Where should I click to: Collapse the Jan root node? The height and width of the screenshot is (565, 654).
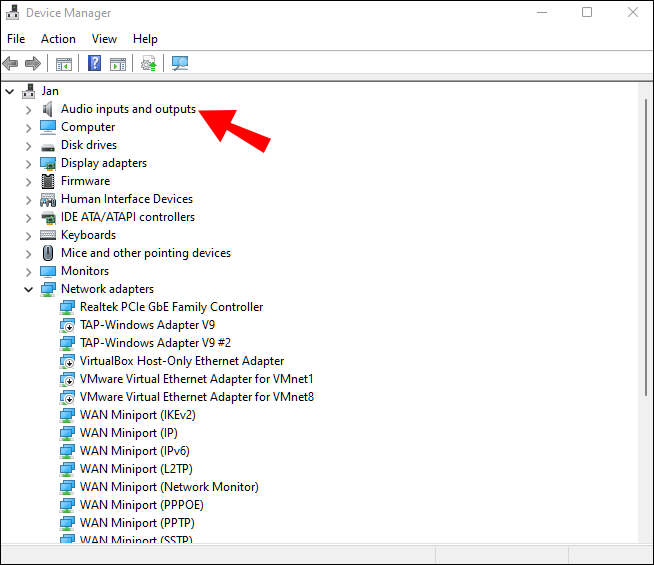point(10,91)
